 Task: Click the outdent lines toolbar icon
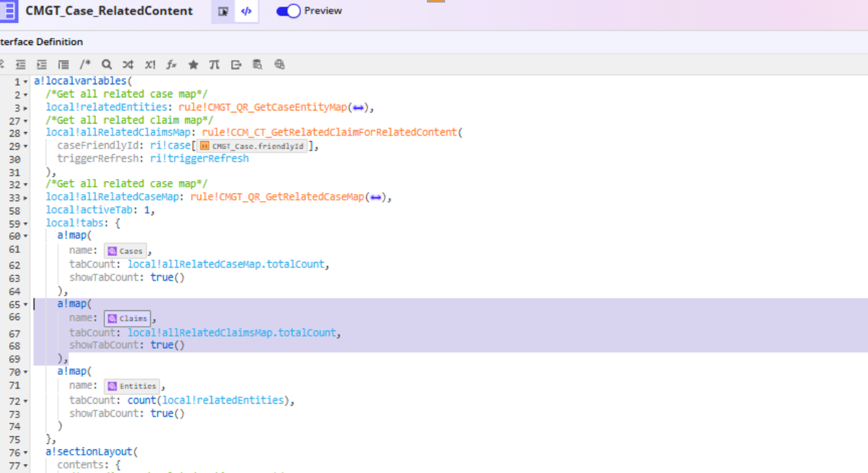click(x=21, y=65)
